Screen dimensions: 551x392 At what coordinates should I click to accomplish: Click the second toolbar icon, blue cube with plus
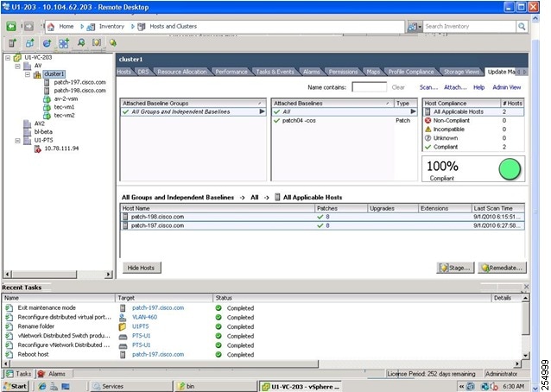pyautogui.click(x=29, y=43)
